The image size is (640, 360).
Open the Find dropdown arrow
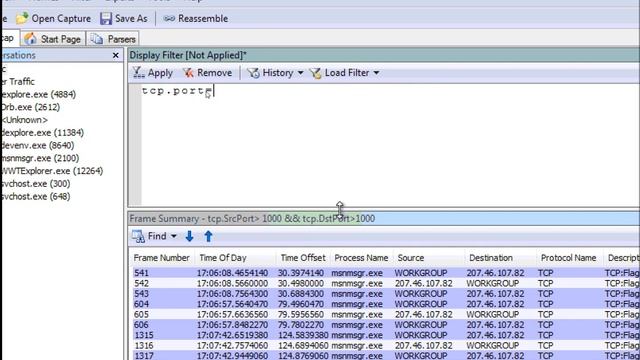173,236
